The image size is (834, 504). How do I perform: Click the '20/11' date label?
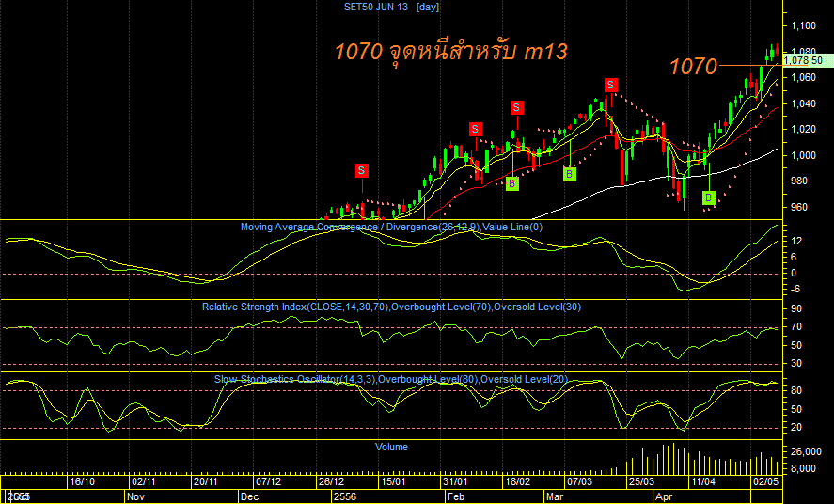tap(206, 481)
